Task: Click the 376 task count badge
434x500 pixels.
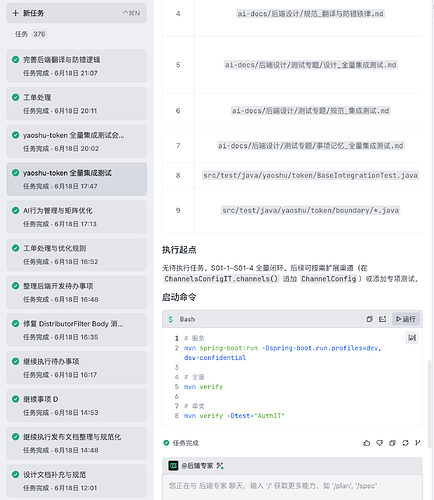Action: pyautogui.click(x=39, y=34)
